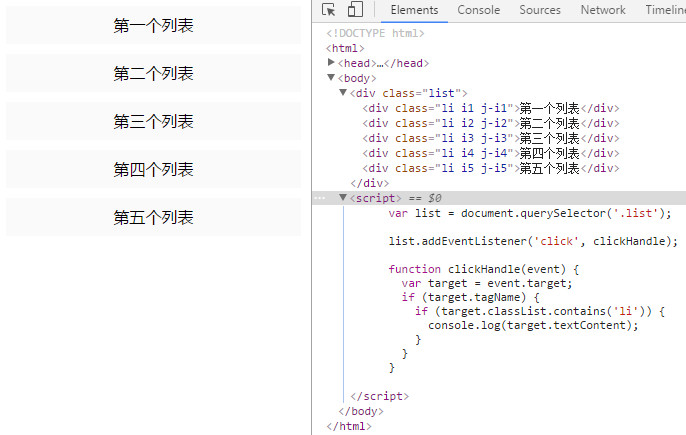The image size is (686, 435).
Task: Toggle the device toolbar icon
Action: click(x=355, y=10)
